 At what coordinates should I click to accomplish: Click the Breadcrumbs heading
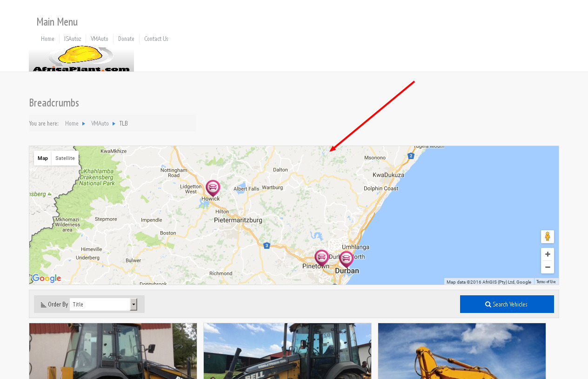[x=54, y=103]
